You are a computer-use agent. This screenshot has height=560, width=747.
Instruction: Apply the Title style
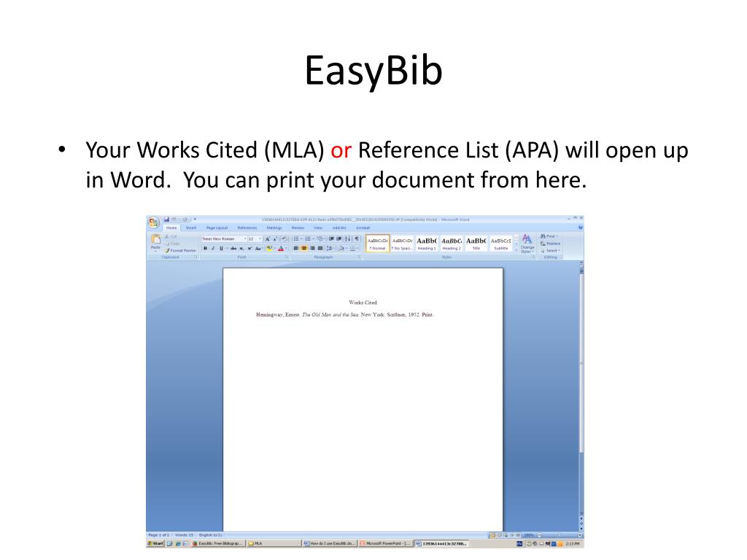click(476, 244)
